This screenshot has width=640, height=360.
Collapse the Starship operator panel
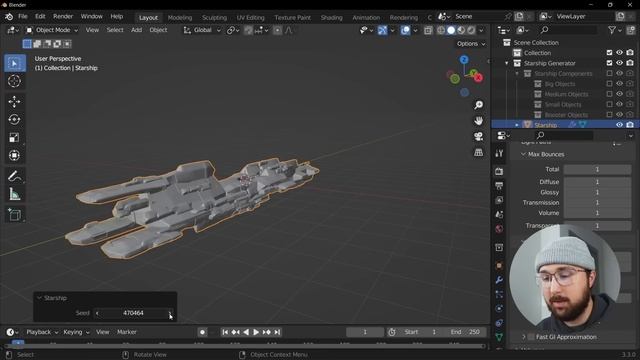point(40,298)
